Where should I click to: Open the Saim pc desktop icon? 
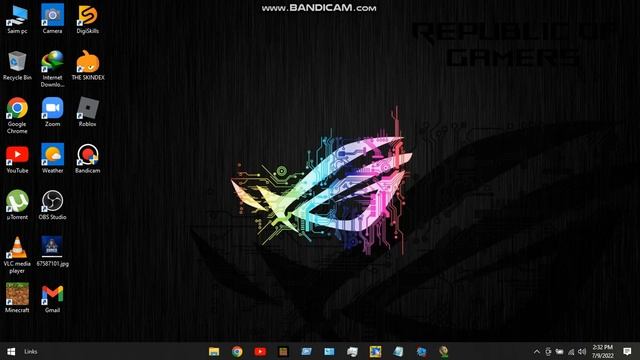(x=17, y=19)
